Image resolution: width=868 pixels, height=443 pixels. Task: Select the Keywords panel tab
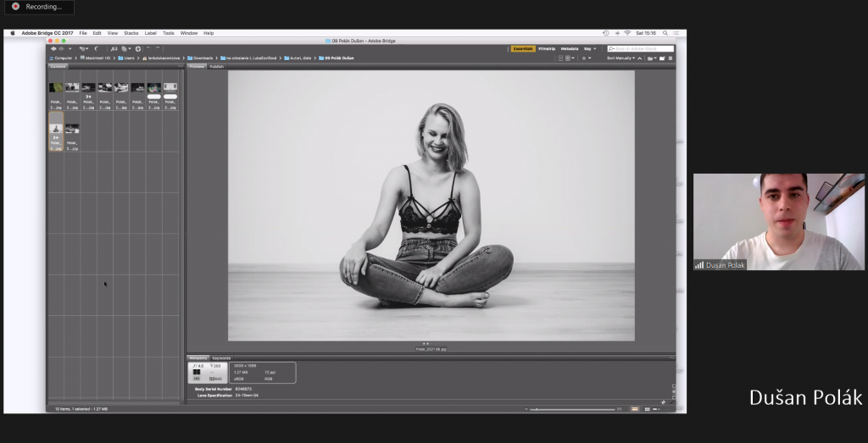click(x=221, y=357)
